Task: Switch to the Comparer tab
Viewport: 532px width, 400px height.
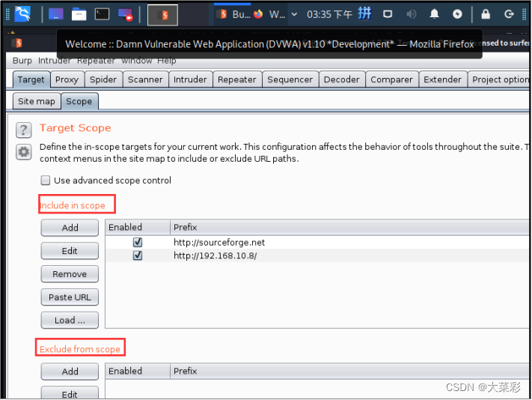Action: click(x=391, y=79)
